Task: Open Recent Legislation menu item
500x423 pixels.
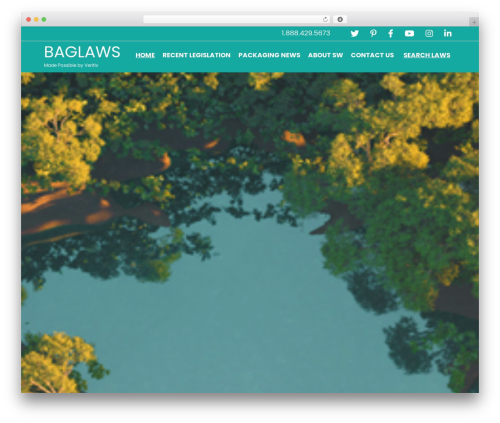Action: (x=196, y=55)
